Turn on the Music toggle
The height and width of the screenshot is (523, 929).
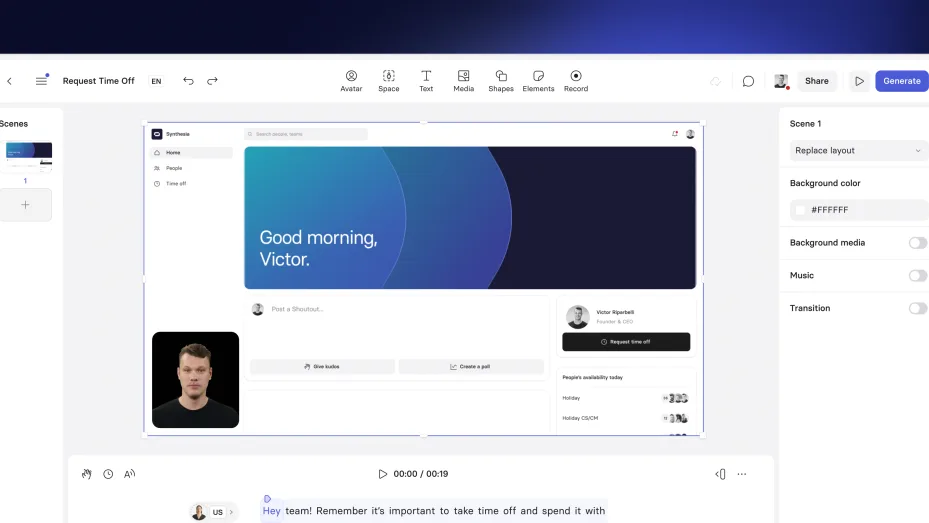(x=917, y=275)
